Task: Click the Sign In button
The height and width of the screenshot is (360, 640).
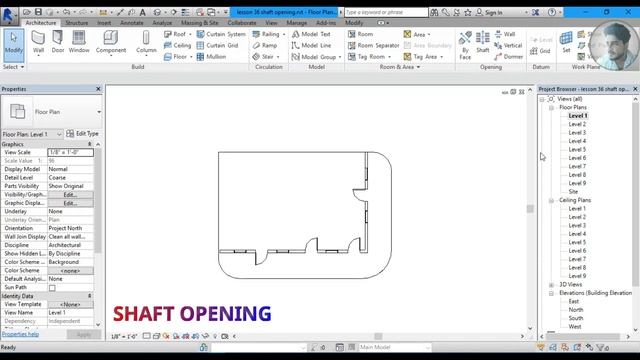Action: (489, 12)
